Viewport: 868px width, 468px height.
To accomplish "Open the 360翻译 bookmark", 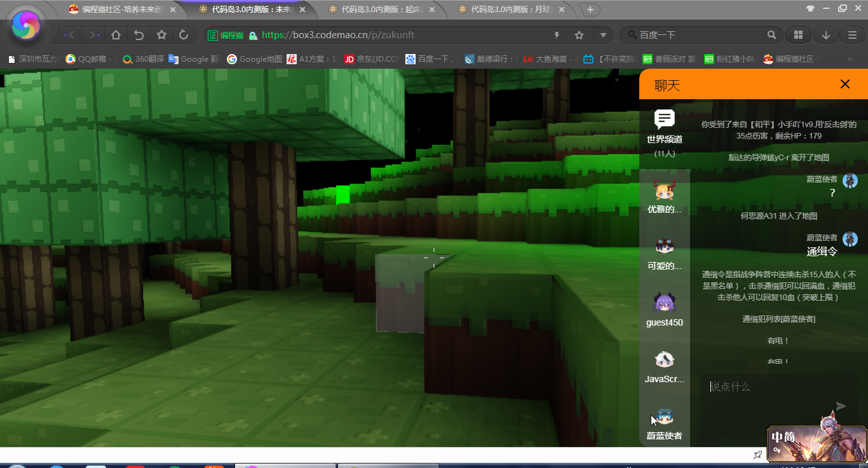I will (x=143, y=59).
